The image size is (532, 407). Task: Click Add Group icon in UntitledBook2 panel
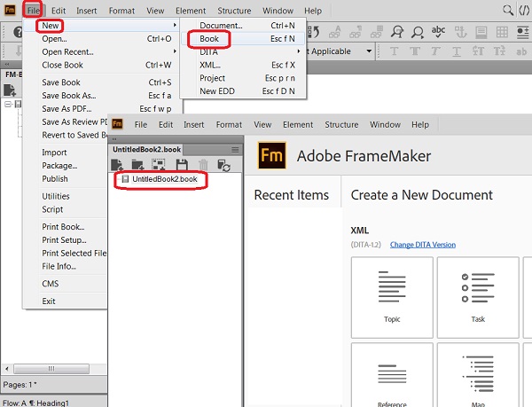[x=159, y=165]
